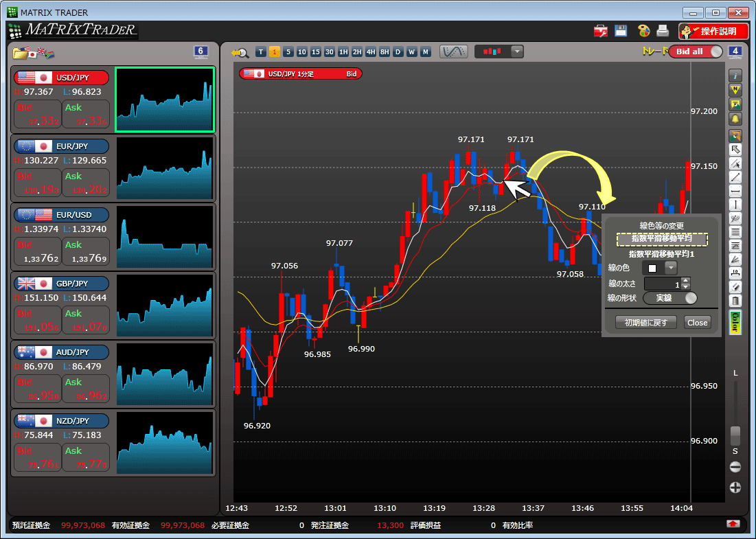The width and height of the screenshot is (756, 539).
Task: Click the zoom out minus icon
Action: click(735, 467)
